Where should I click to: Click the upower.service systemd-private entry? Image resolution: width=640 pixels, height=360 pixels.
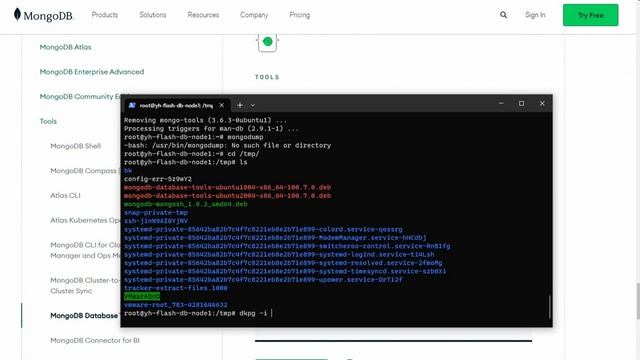[x=263, y=280]
